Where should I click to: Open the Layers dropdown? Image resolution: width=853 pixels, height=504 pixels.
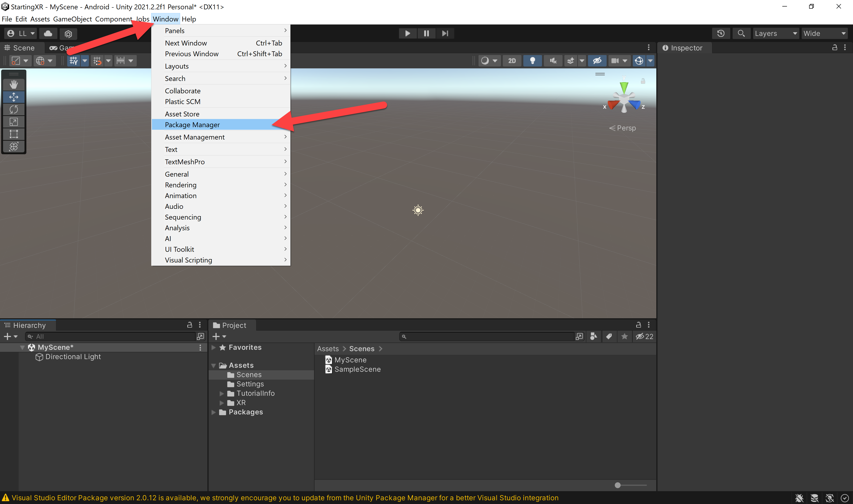(776, 33)
